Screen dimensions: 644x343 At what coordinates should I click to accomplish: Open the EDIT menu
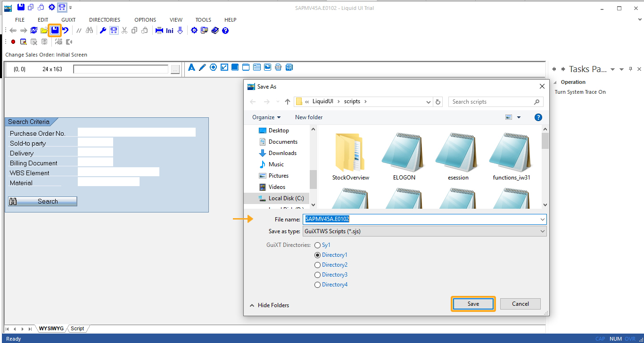point(43,20)
